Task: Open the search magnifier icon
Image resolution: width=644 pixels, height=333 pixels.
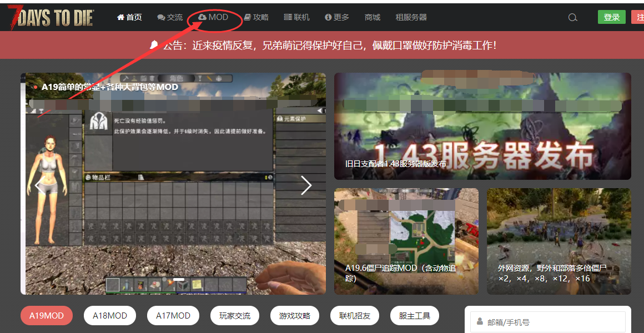Action: (572, 17)
